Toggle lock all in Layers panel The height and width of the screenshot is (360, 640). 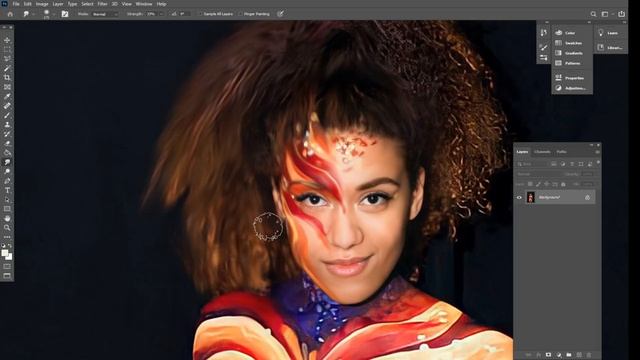click(x=563, y=184)
